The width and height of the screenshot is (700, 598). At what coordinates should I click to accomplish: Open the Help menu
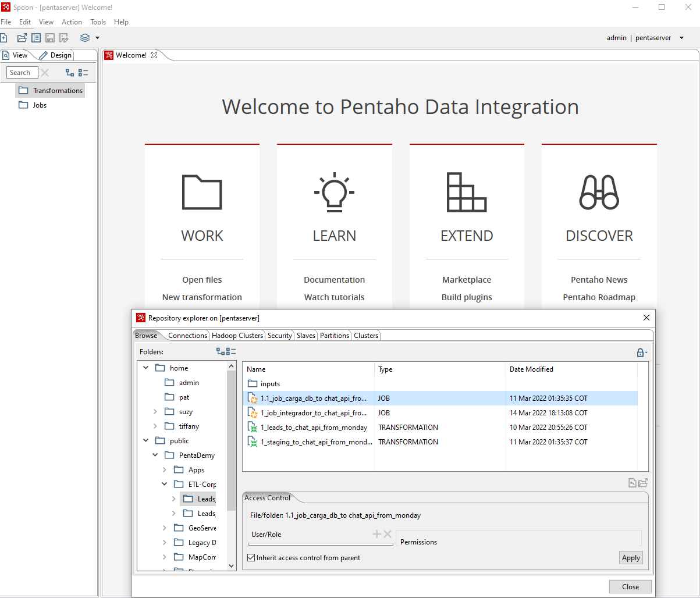click(x=121, y=22)
